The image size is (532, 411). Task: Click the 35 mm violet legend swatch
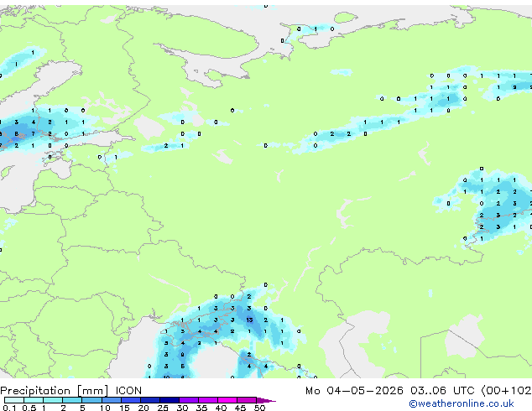[x=207, y=400]
